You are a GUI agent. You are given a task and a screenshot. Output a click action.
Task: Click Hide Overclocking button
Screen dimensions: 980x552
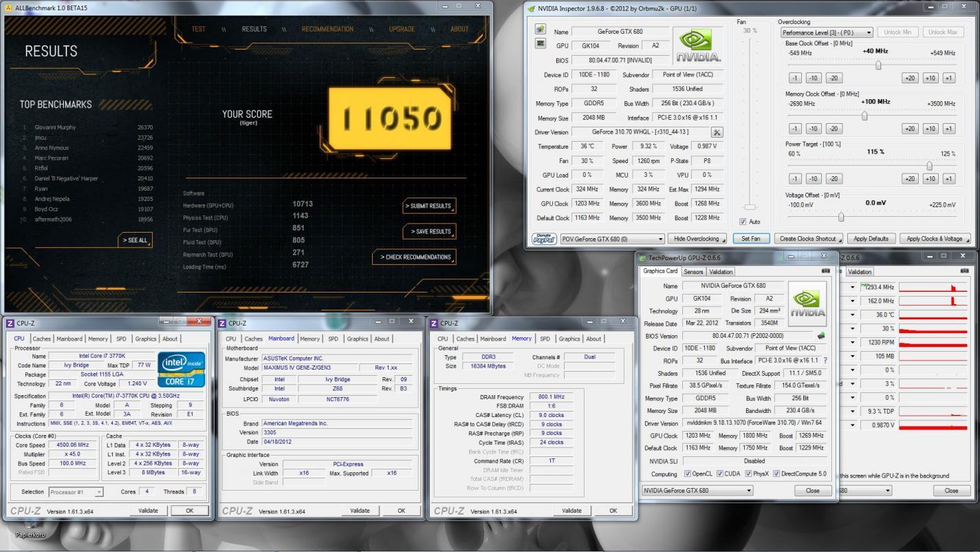(697, 239)
